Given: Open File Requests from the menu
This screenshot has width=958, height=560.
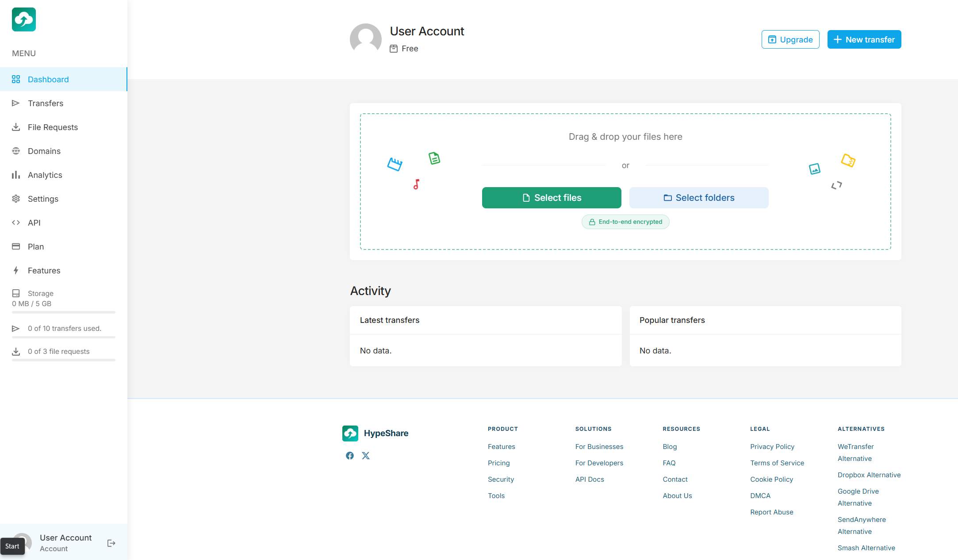Looking at the screenshot, I should pos(64,127).
